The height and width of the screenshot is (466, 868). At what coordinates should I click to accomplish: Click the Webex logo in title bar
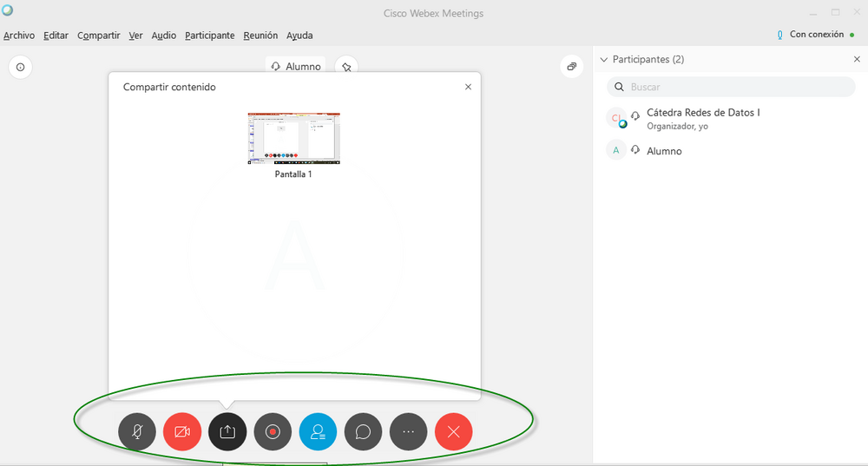click(7, 10)
